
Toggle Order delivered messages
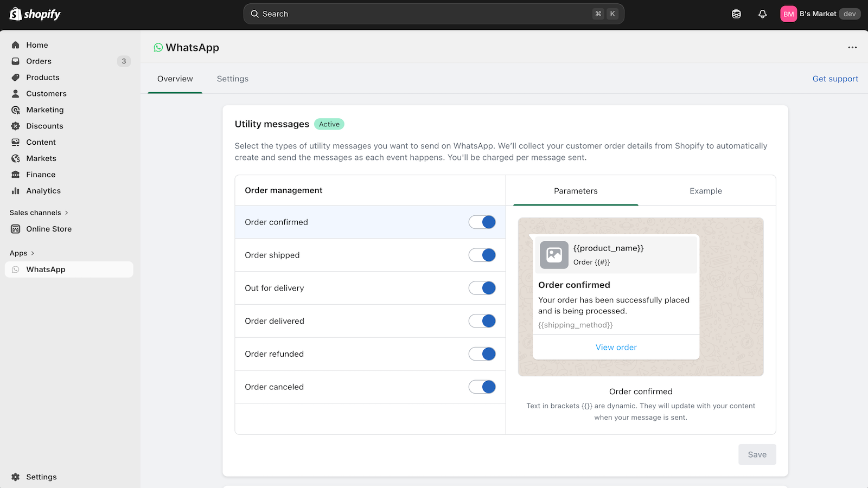[482, 321]
